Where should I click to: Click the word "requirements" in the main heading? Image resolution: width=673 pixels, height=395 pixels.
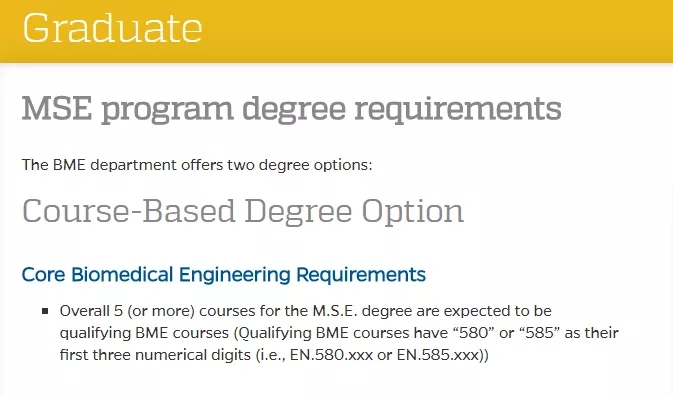pyautogui.click(x=458, y=109)
